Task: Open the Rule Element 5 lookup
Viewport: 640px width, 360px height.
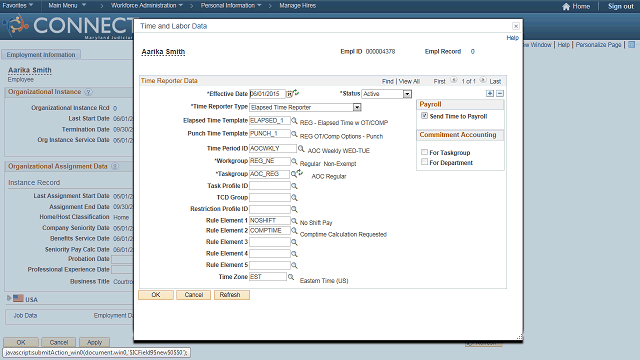Action: tap(294, 265)
